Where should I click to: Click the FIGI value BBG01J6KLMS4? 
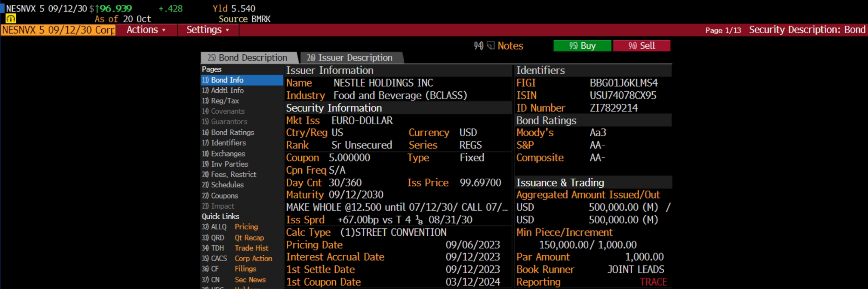click(623, 83)
